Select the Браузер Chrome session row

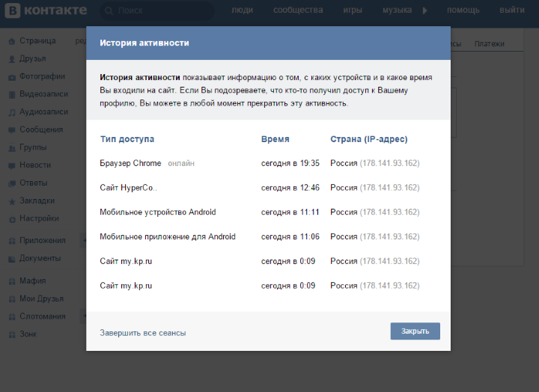[x=130, y=163]
